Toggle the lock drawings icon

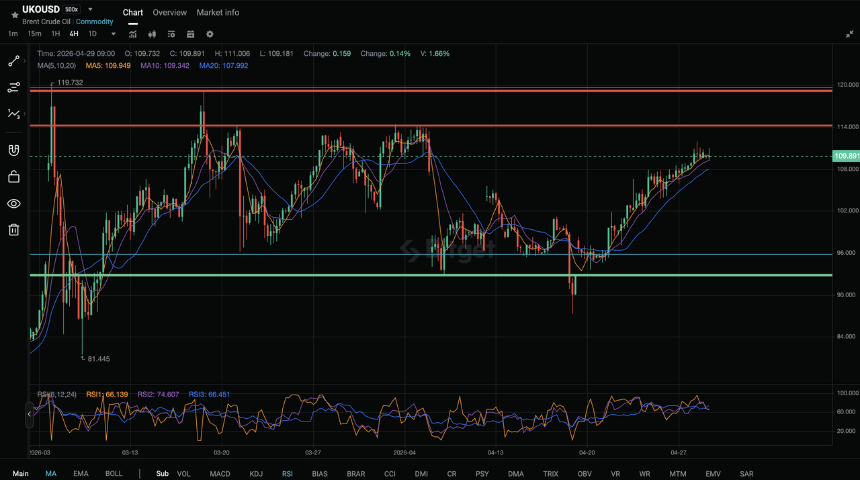(14, 177)
